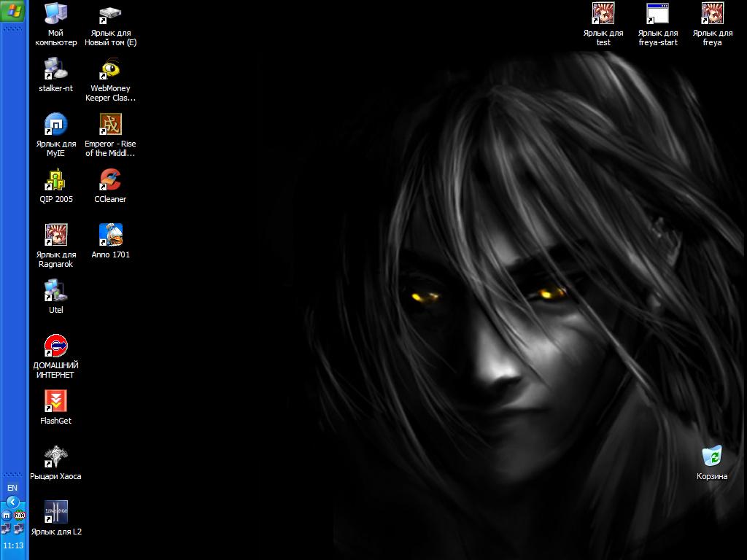Select the QIP 2005 messenger icon
This screenshot has width=747, height=560.
point(55,186)
